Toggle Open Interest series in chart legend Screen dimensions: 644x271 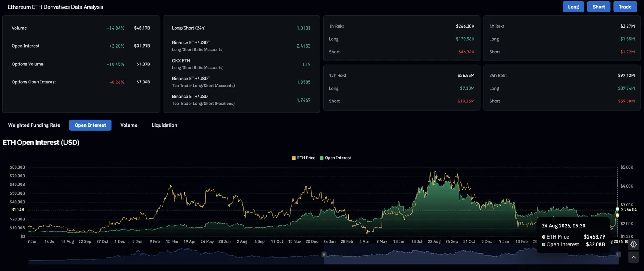coord(335,158)
